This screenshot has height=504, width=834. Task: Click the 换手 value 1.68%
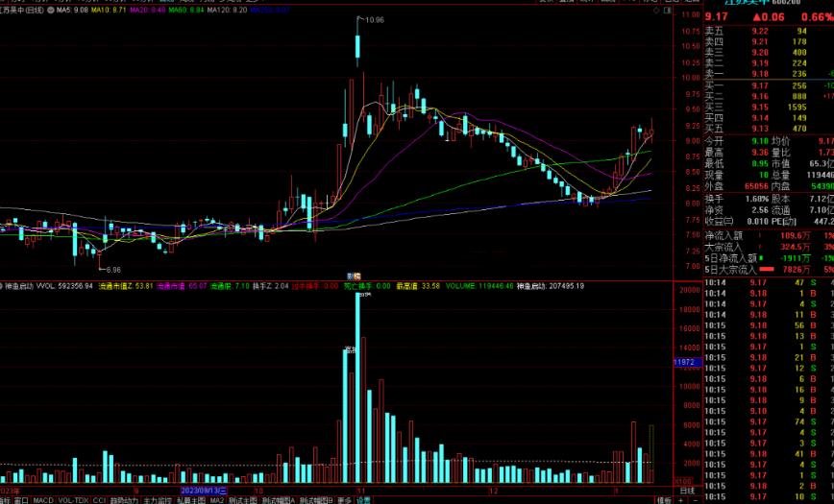tap(756, 199)
